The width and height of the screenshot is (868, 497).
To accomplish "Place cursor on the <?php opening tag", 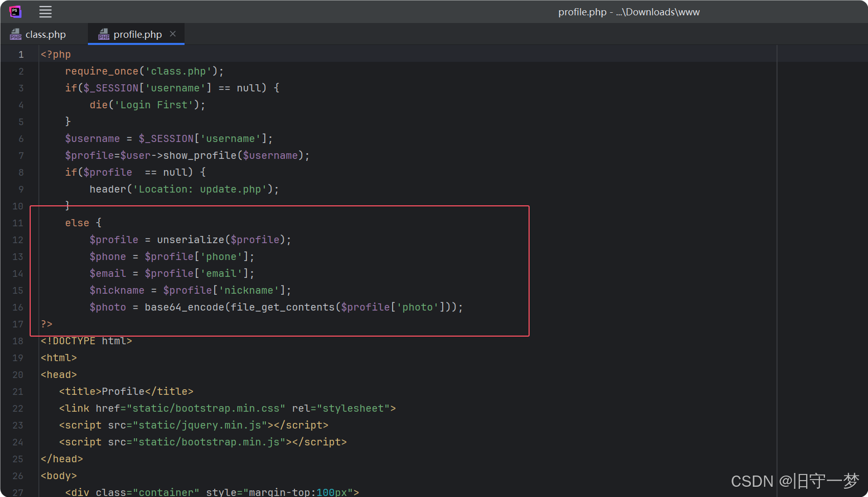I will 56,55.
